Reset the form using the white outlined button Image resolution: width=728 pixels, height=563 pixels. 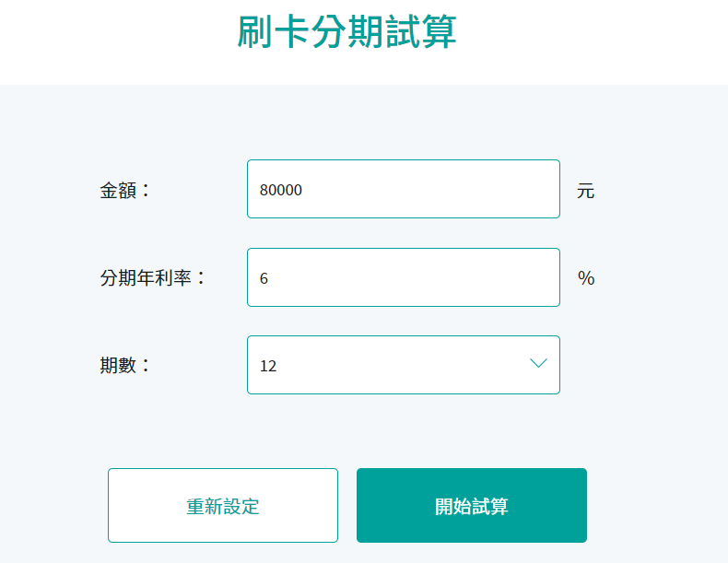(223, 505)
